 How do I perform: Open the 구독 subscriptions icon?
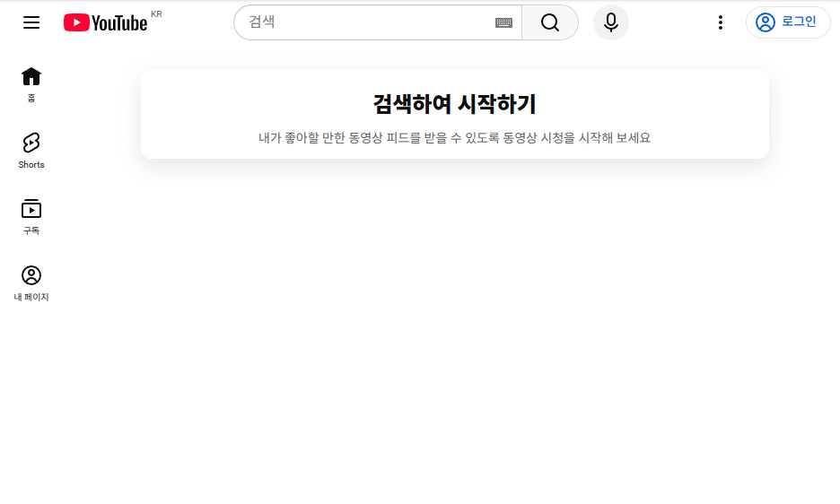click(31, 209)
